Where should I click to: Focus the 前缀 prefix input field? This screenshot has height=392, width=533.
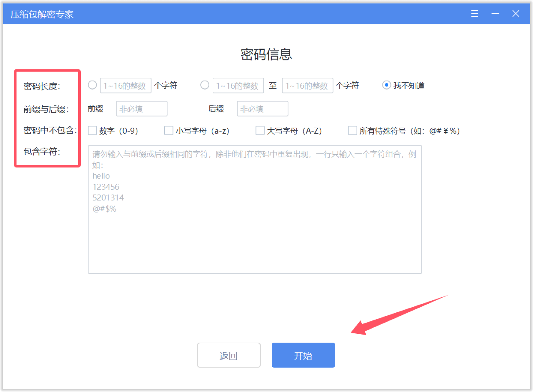tap(142, 109)
